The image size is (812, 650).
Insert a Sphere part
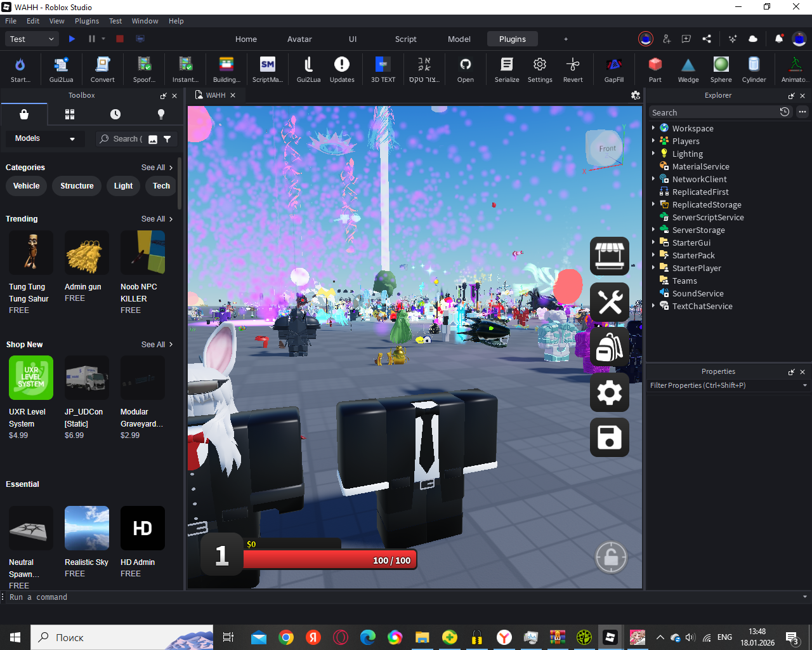click(721, 69)
